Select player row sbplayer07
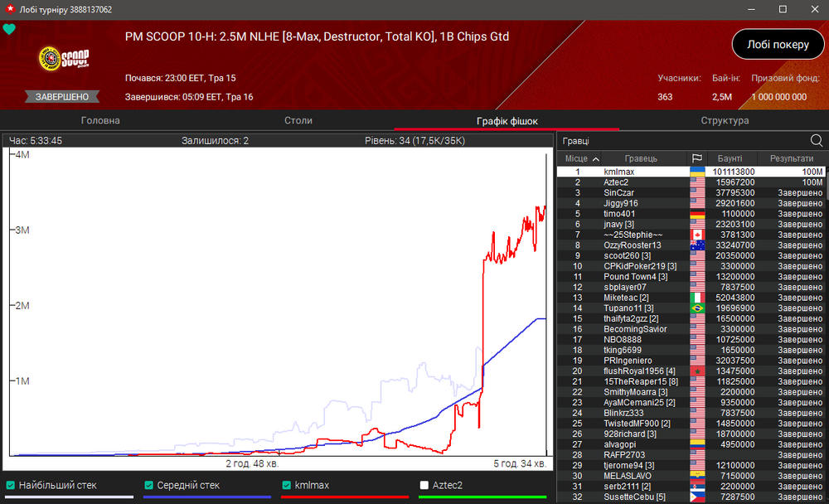829x504 pixels. (691, 287)
